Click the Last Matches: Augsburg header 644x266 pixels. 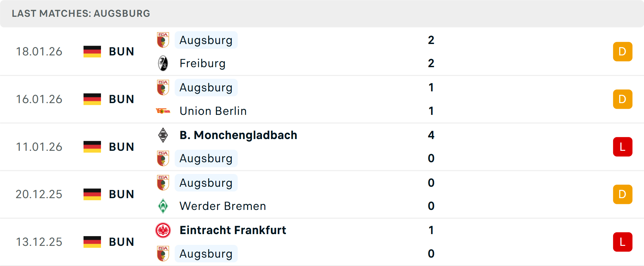(81, 13)
